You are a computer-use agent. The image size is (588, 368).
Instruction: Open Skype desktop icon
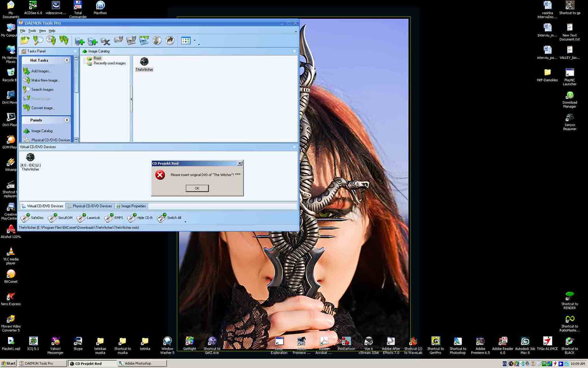pyautogui.click(x=78, y=344)
